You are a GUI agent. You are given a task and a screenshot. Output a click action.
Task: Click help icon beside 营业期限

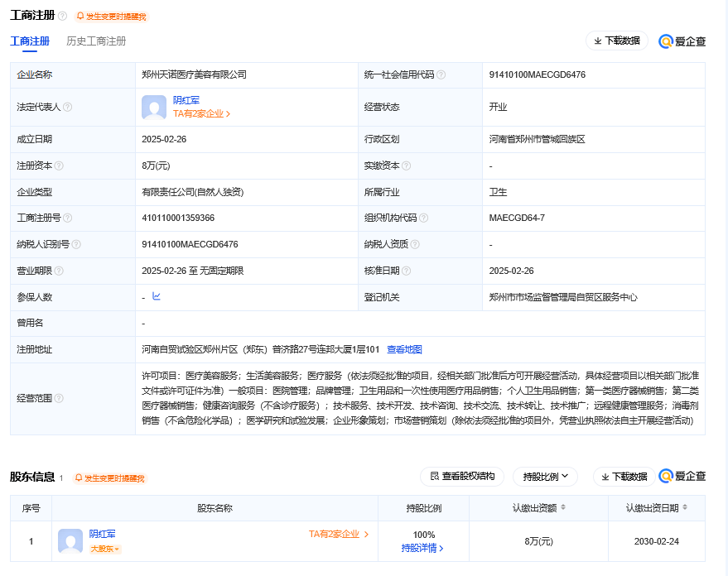click(59, 271)
